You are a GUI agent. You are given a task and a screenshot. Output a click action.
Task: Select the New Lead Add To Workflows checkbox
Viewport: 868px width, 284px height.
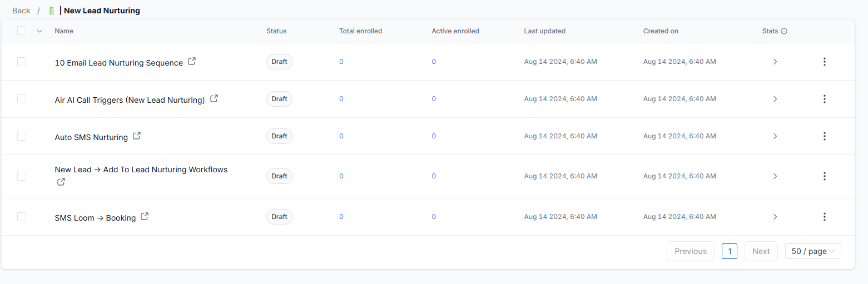22,176
